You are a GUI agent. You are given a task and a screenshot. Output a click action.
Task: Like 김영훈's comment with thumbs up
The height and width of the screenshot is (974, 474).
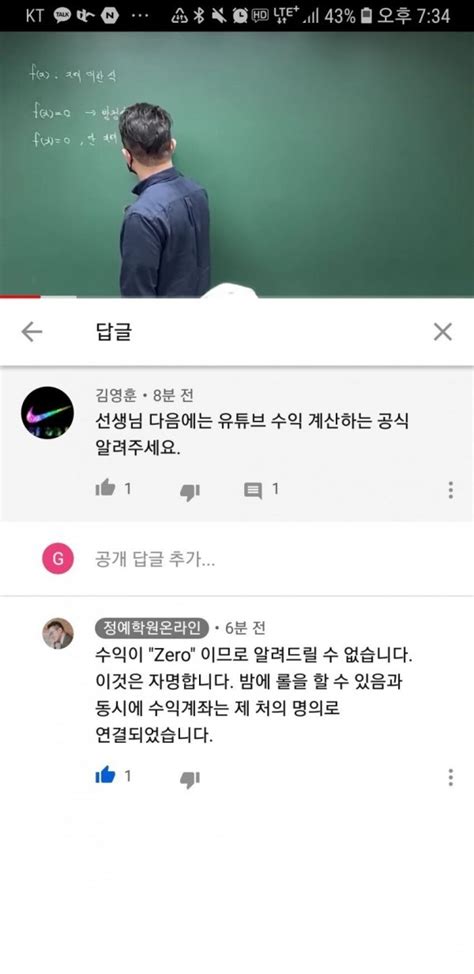tap(105, 489)
